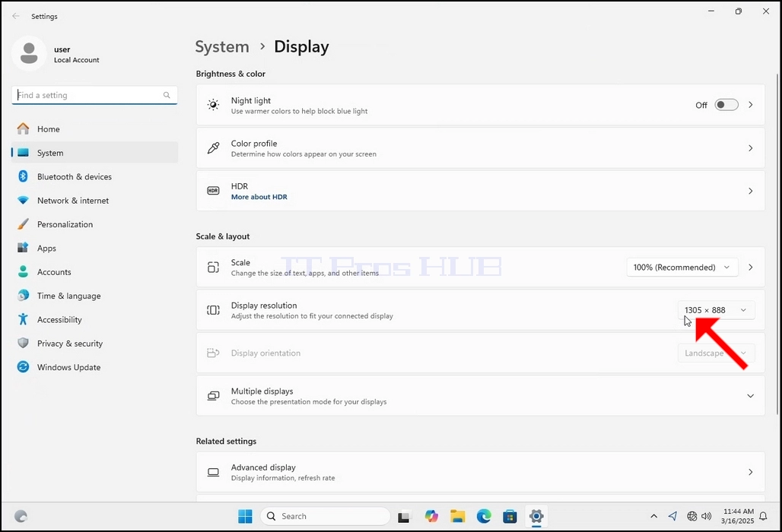This screenshot has width=782, height=532.
Task: Open the Display resolution dropdown
Action: (716, 310)
